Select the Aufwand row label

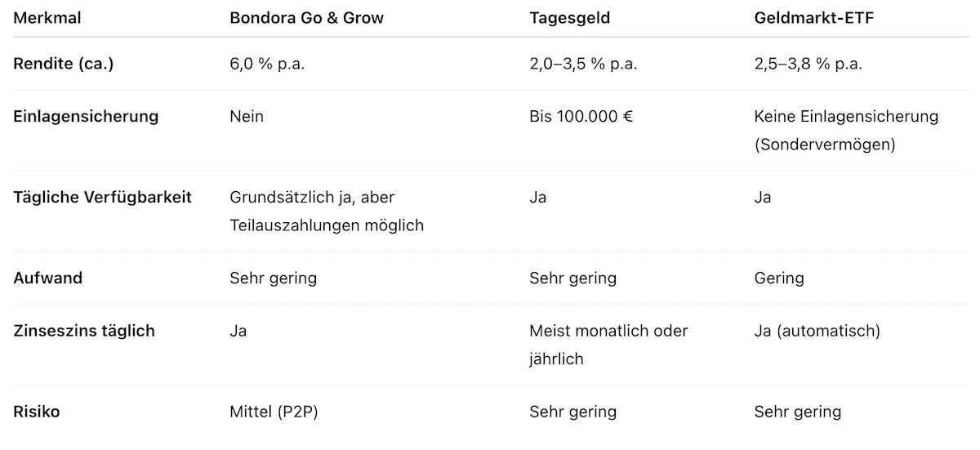47,278
